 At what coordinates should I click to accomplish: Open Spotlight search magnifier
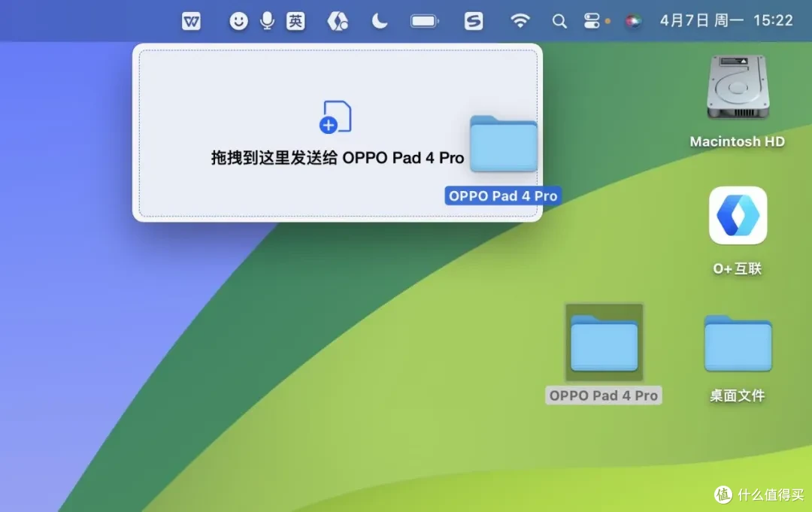point(559,21)
